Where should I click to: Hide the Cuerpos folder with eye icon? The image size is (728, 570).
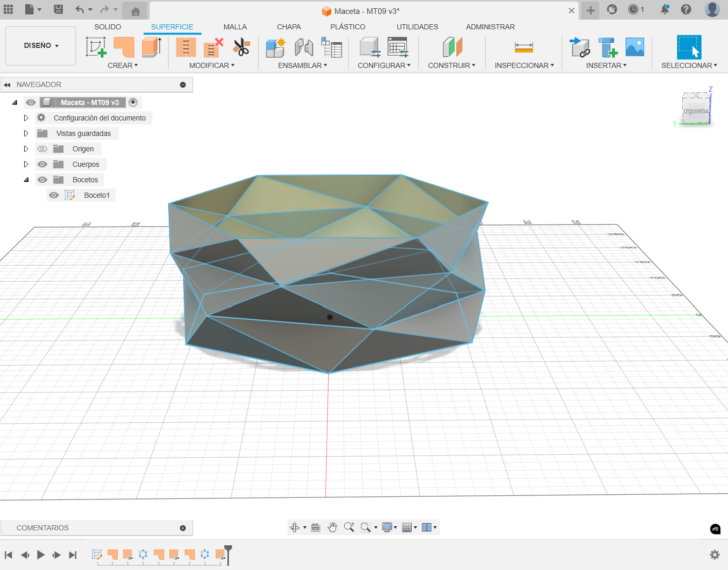[42, 164]
